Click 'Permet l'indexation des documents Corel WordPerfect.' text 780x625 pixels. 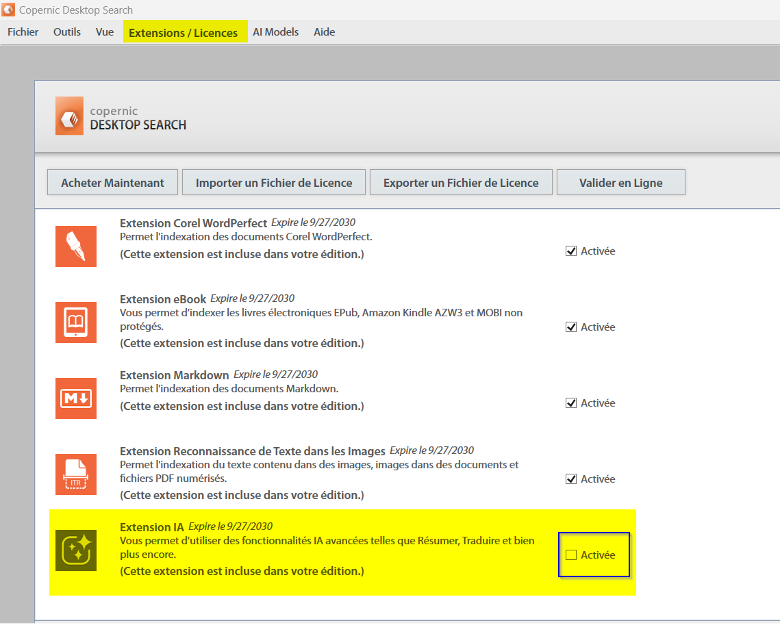pos(246,237)
